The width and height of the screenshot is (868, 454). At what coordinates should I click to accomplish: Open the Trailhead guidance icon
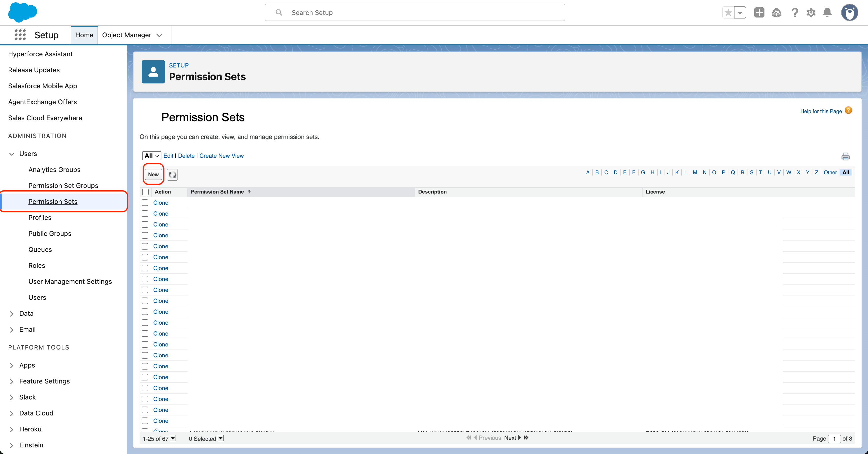[x=777, y=13]
